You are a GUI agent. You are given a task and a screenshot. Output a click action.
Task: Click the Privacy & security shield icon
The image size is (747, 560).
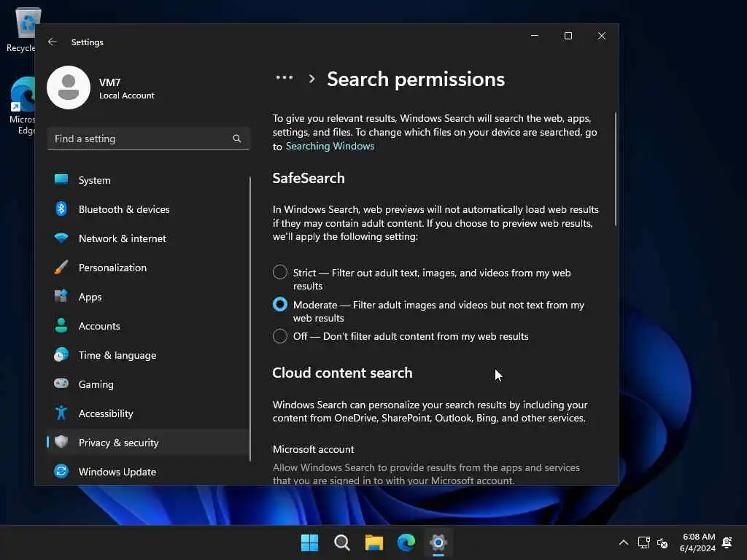click(61, 442)
